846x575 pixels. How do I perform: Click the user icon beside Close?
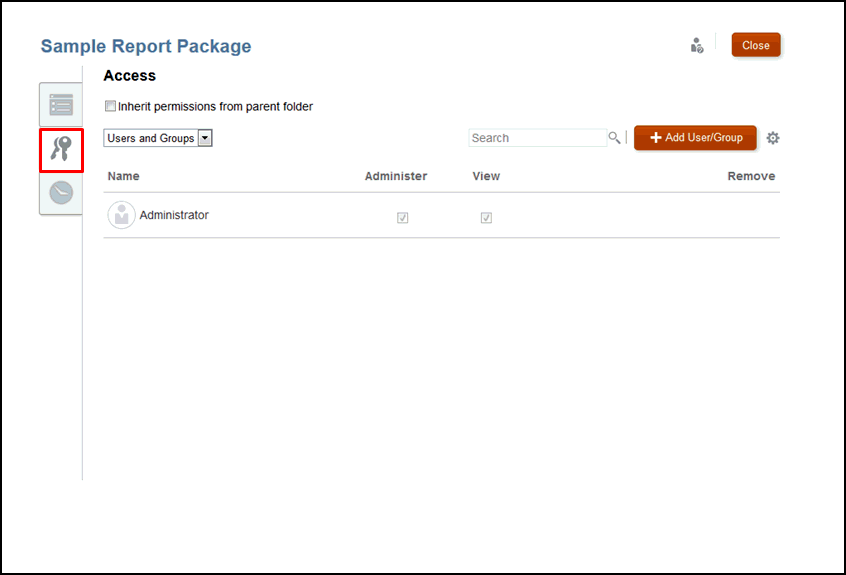(697, 45)
